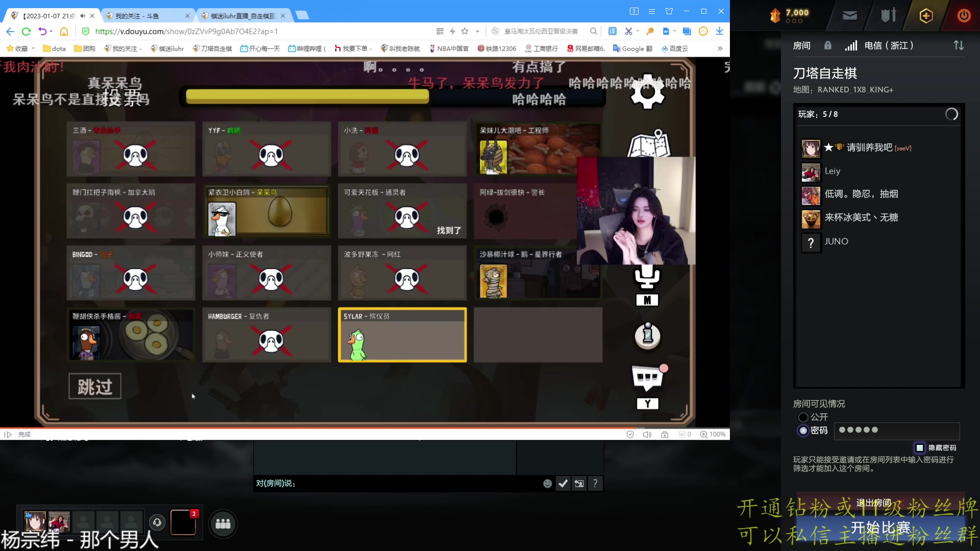Open the emoticon picker in room chat

point(547,484)
